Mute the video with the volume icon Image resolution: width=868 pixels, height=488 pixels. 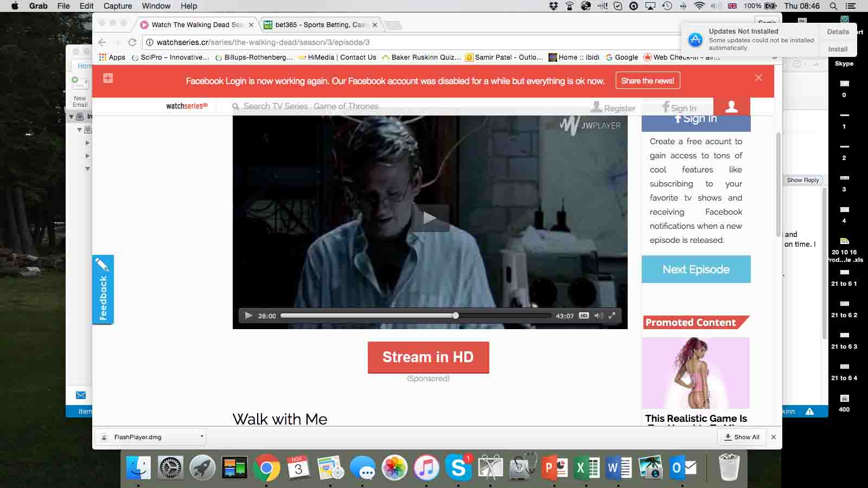[x=598, y=316]
